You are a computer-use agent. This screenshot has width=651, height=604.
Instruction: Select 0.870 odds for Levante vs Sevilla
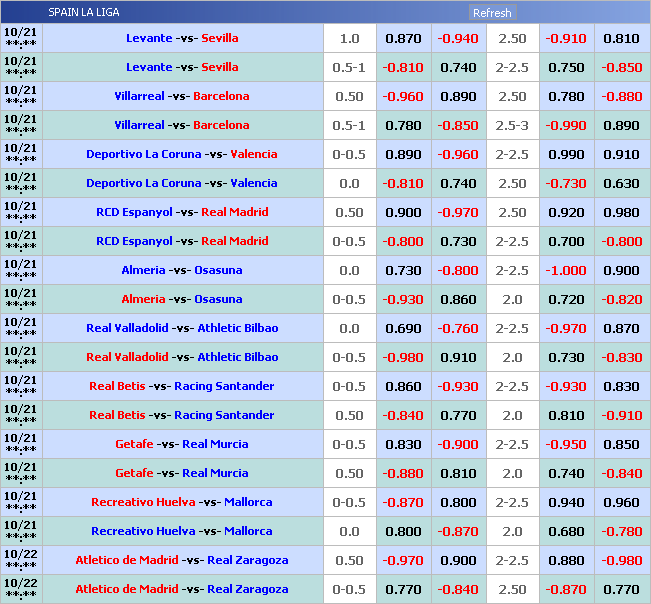[403, 38]
